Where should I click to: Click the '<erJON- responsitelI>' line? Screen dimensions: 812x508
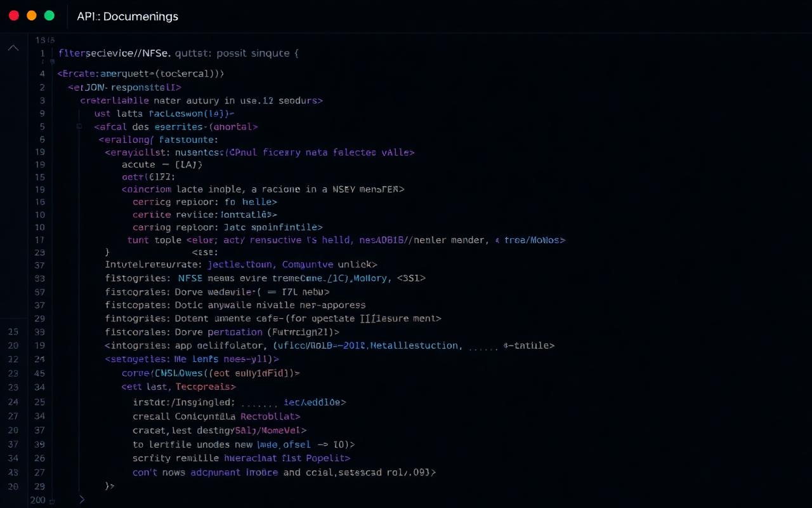point(125,87)
